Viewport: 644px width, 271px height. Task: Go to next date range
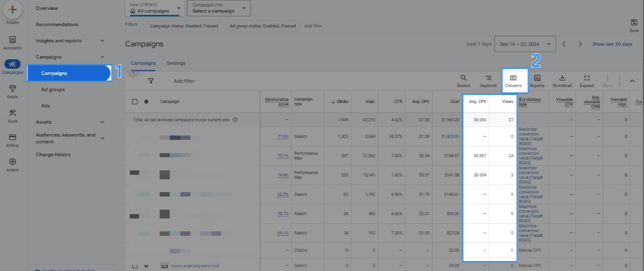pos(580,44)
